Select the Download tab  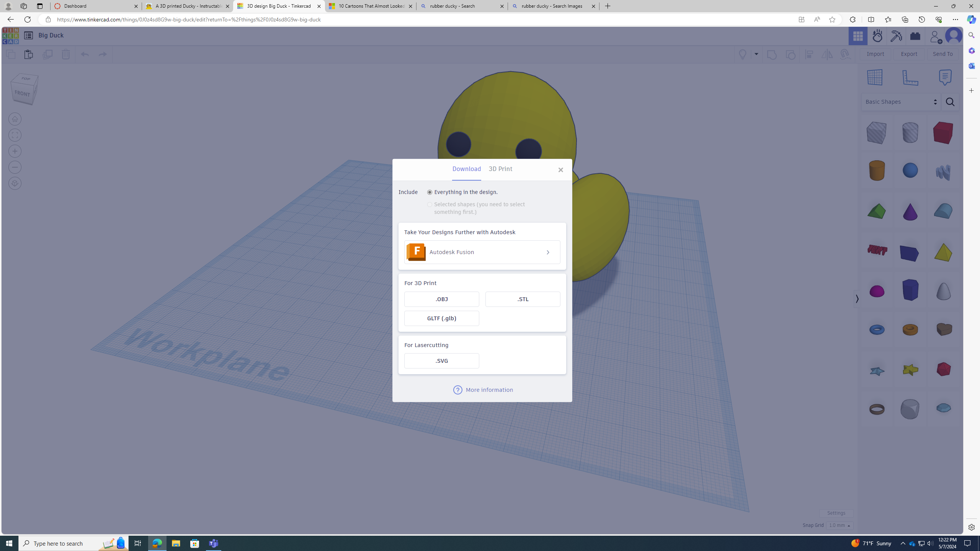pos(466,168)
